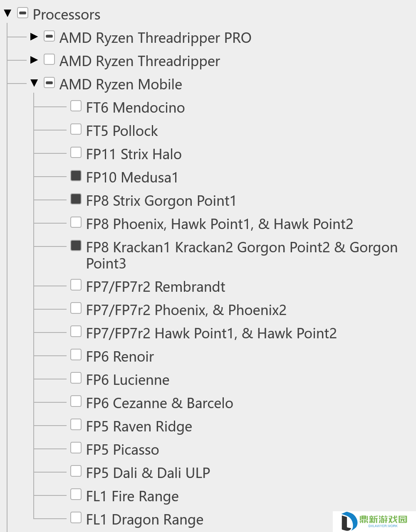Check FP8 Phoenix, Hawk Point1 checkbox
The image size is (416, 532).
tap(76, 222)
